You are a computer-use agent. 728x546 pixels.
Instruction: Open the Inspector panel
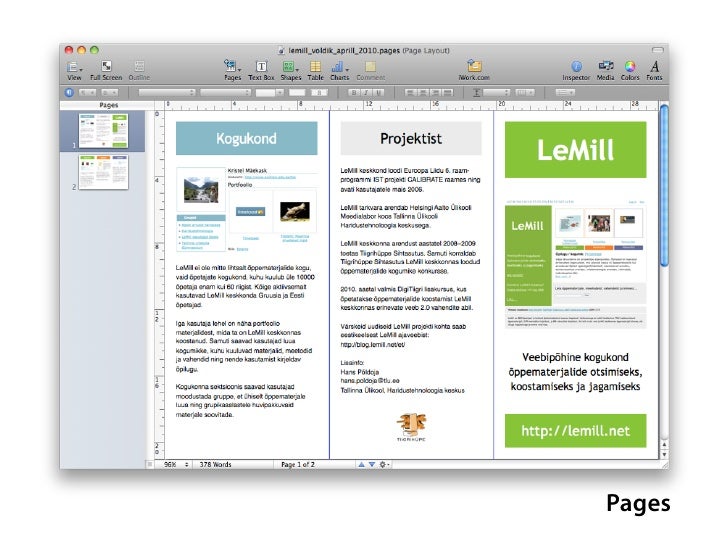pos(576,71)
